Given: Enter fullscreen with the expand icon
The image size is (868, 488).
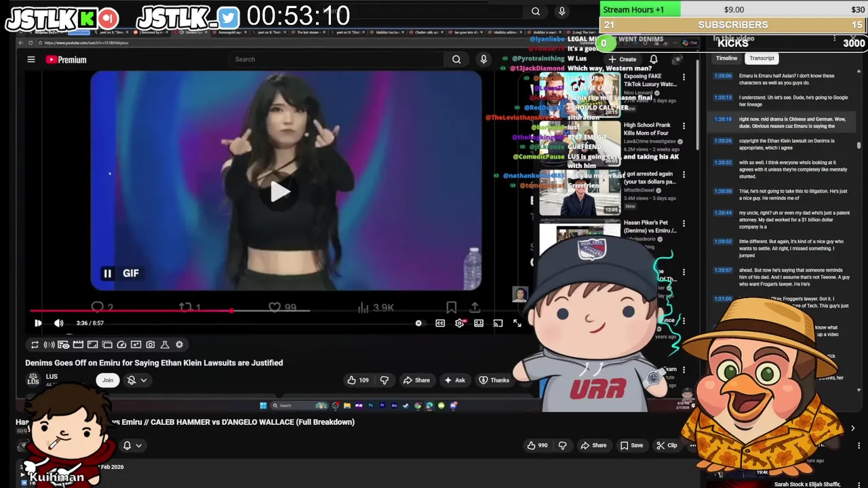Looking at the screenshot, I should 517,323.
